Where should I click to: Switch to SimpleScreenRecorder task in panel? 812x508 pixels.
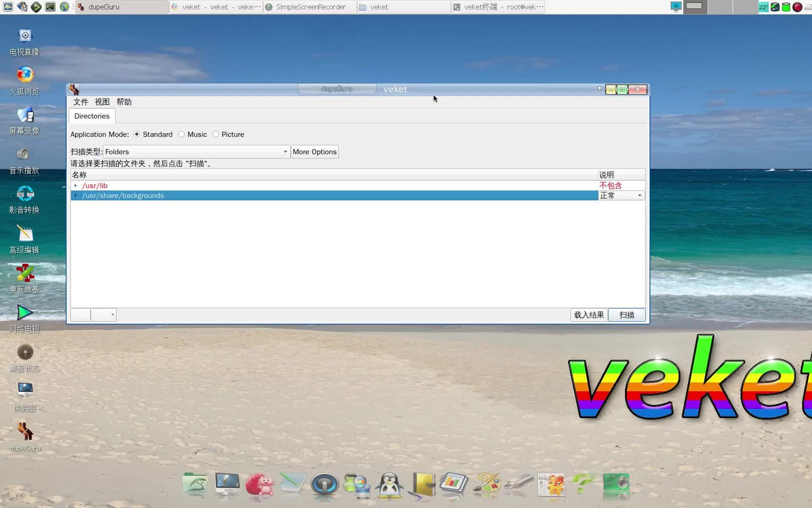click(x=310, y=7)
